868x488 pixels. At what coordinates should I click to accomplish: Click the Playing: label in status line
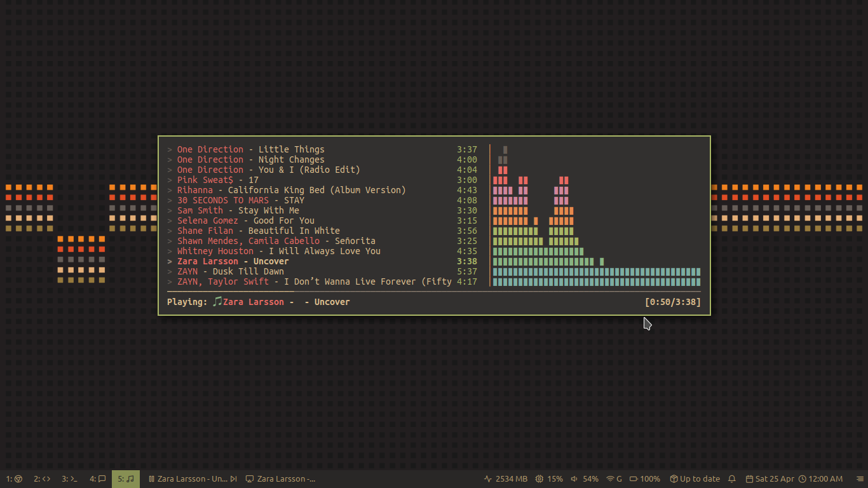click(187, 302)
